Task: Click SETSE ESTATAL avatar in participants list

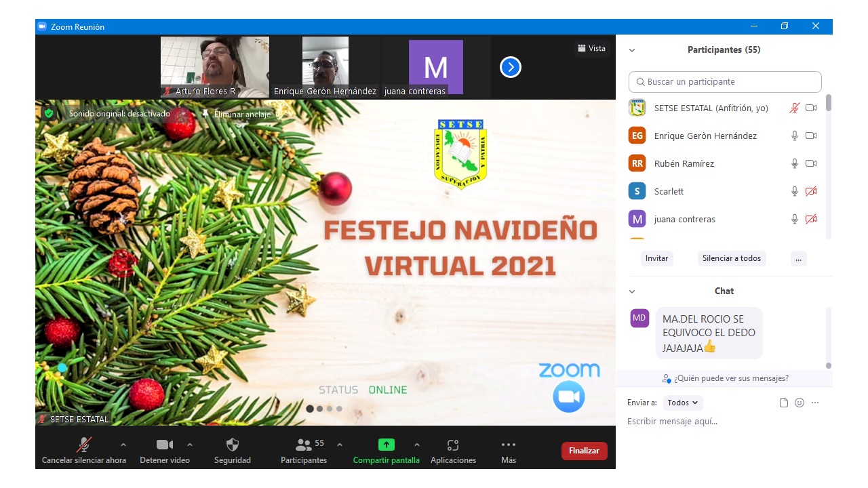Action: click(x=637, y=108)
